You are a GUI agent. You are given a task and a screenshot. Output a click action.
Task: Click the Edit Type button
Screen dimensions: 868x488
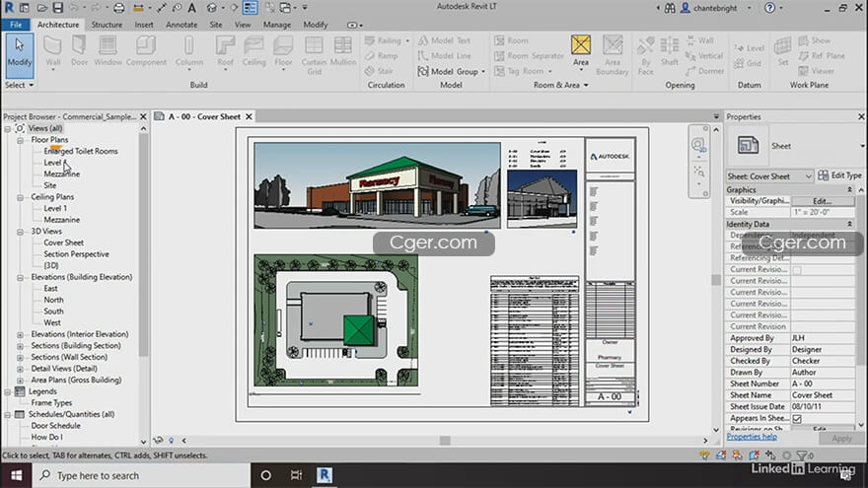[839, 175]
